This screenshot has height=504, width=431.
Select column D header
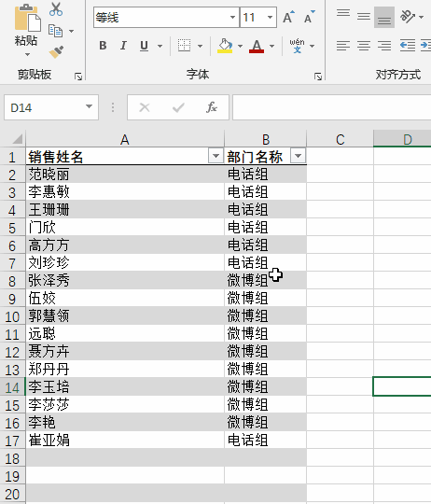tap(403, 139)
